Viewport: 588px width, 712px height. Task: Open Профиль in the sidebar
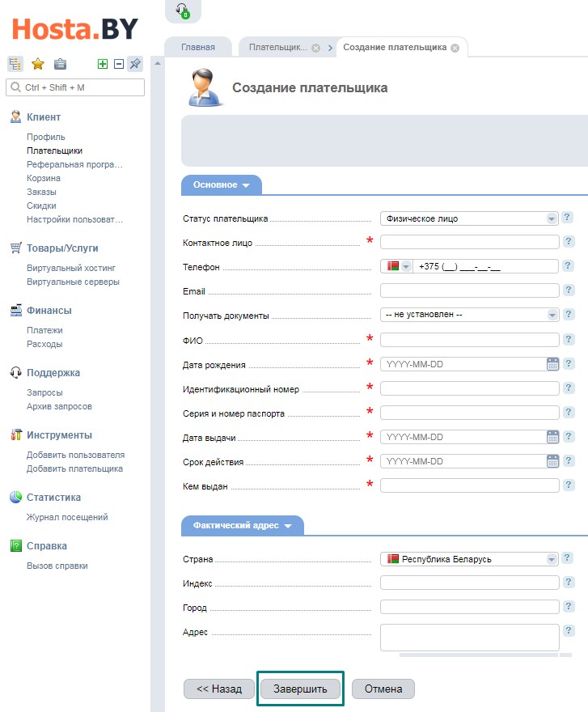(46, 137)
